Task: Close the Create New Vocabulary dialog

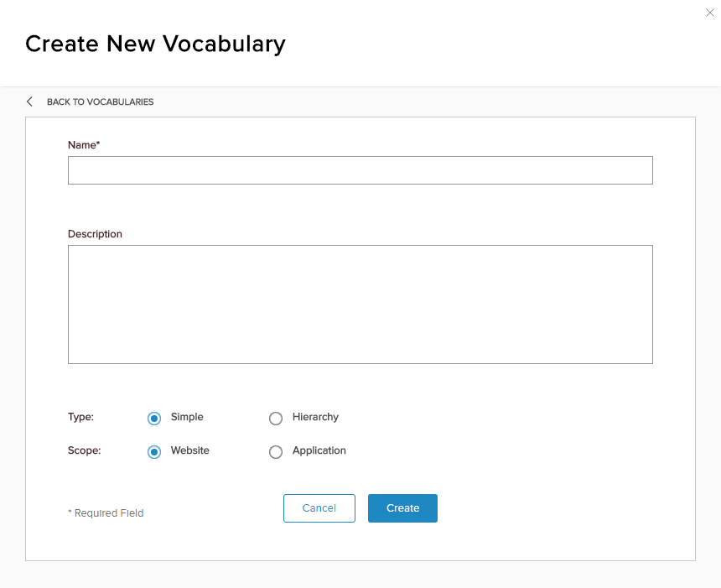Action: coord(709,13)
